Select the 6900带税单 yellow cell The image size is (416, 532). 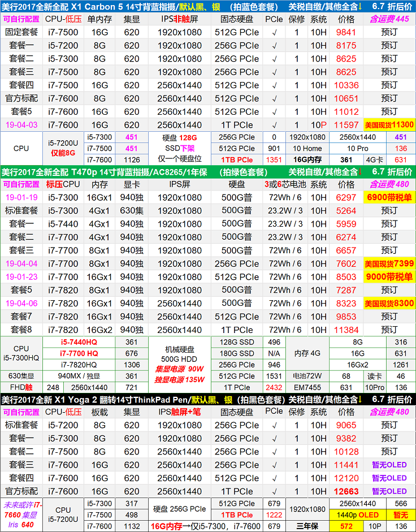coord(389,197)
